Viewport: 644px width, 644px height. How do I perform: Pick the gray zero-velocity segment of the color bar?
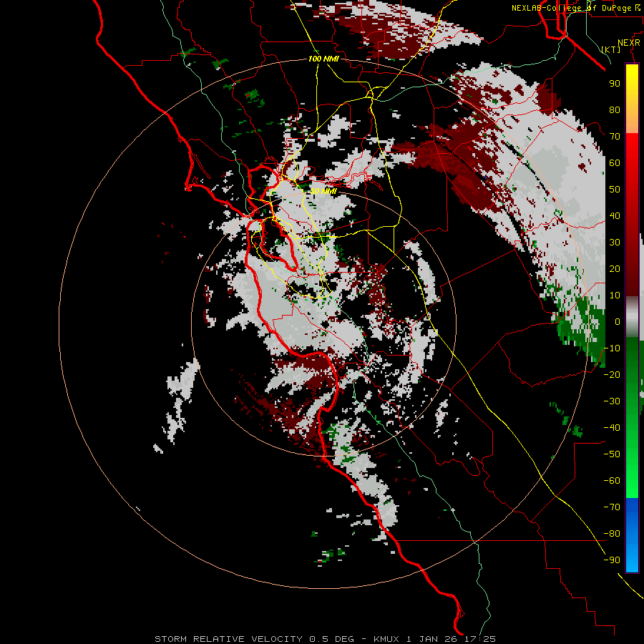632,317
